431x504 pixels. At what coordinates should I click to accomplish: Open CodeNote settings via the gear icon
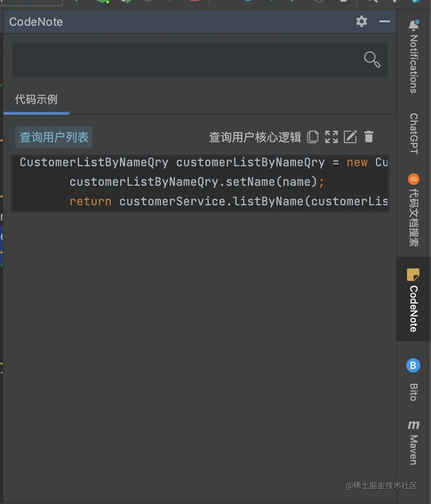point(361,21)
